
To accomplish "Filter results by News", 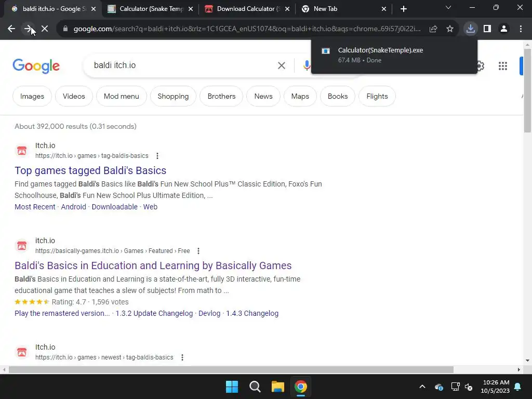I will [x=263, y=96].
